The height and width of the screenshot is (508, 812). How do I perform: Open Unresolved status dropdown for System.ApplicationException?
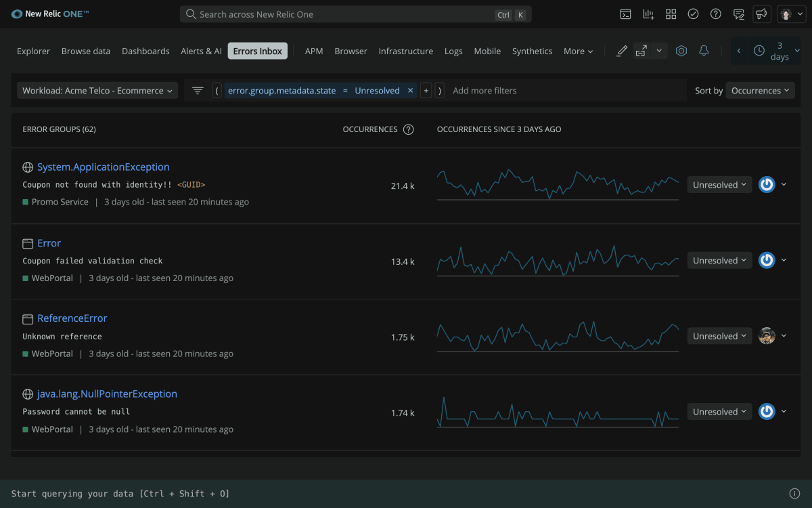click(x=719, y=185)
